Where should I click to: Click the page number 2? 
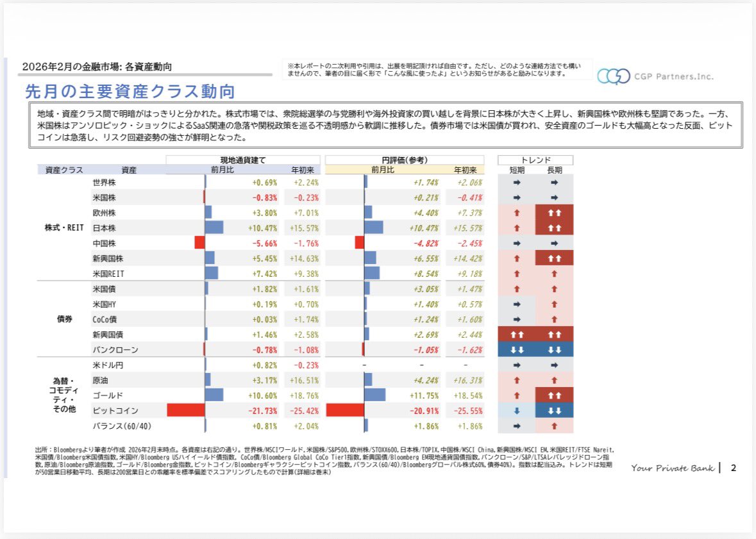coord(734,468)
